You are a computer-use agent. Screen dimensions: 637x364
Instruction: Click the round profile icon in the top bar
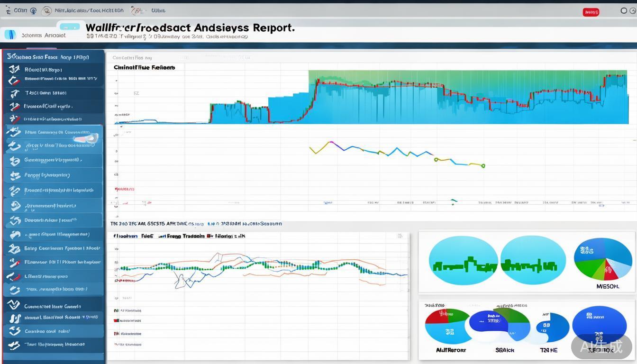[x=46, y=10]
